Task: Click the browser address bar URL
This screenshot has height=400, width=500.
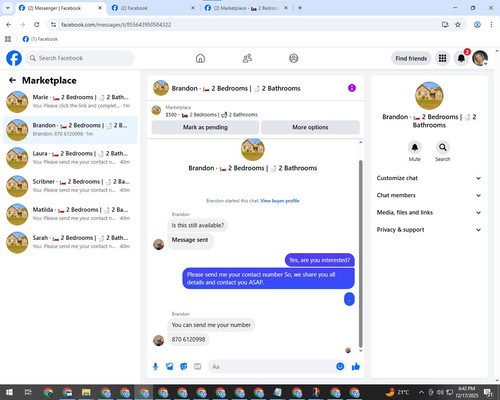Action: [x=116, y=24]
